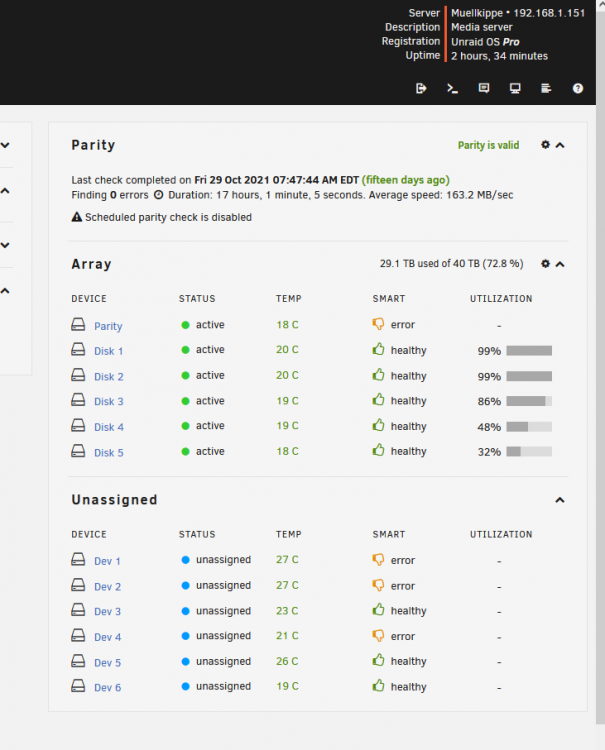Viewport: 605px width, 750px height.
Task: Open the Dev 6 link
Action: pos(108,687)
